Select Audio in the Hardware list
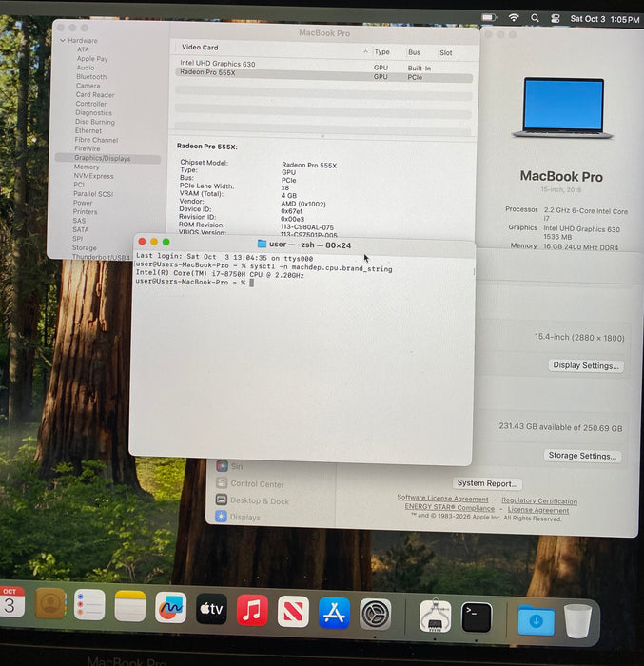 pos(86,68)
